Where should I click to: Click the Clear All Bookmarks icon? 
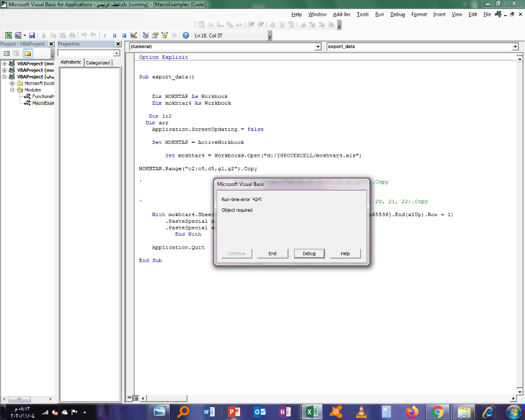tap(331, 25)
